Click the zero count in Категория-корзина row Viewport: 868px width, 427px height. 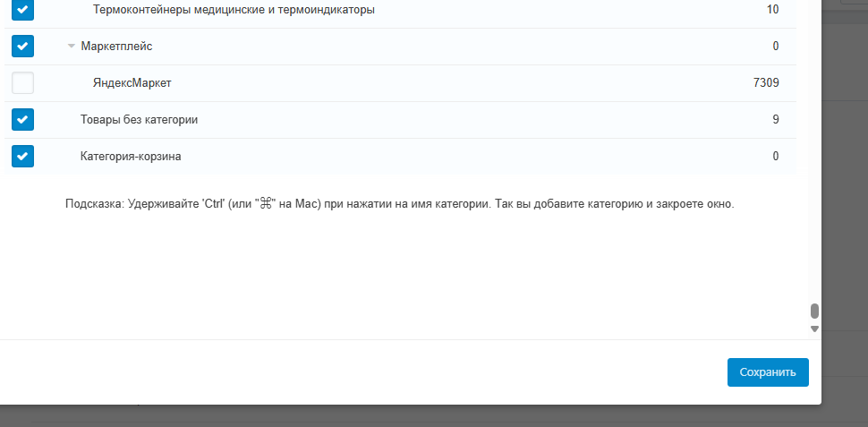775,157
